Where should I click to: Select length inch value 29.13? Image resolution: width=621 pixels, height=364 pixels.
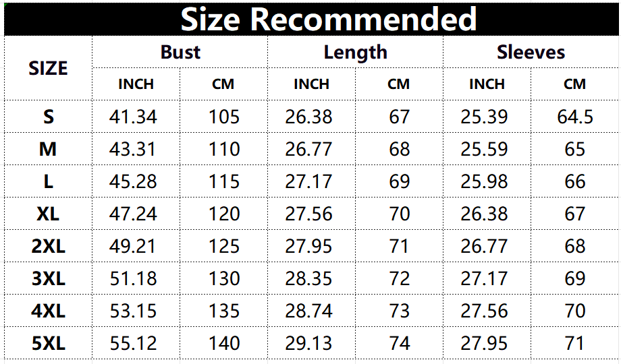point(308,343)
